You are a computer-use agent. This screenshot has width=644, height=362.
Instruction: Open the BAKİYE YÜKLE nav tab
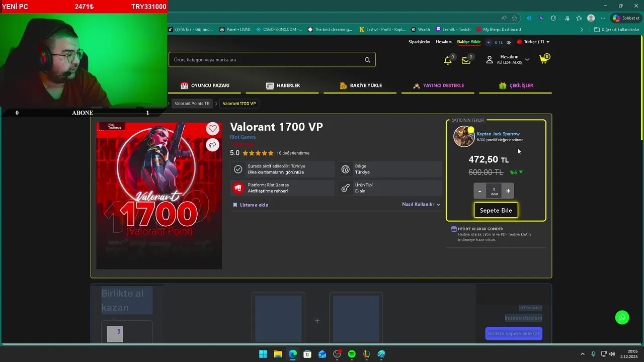(x=360, y=85)
